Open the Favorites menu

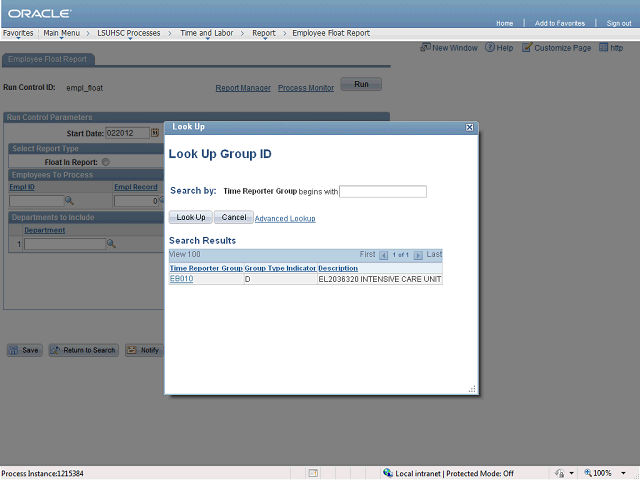click(18, 33)
